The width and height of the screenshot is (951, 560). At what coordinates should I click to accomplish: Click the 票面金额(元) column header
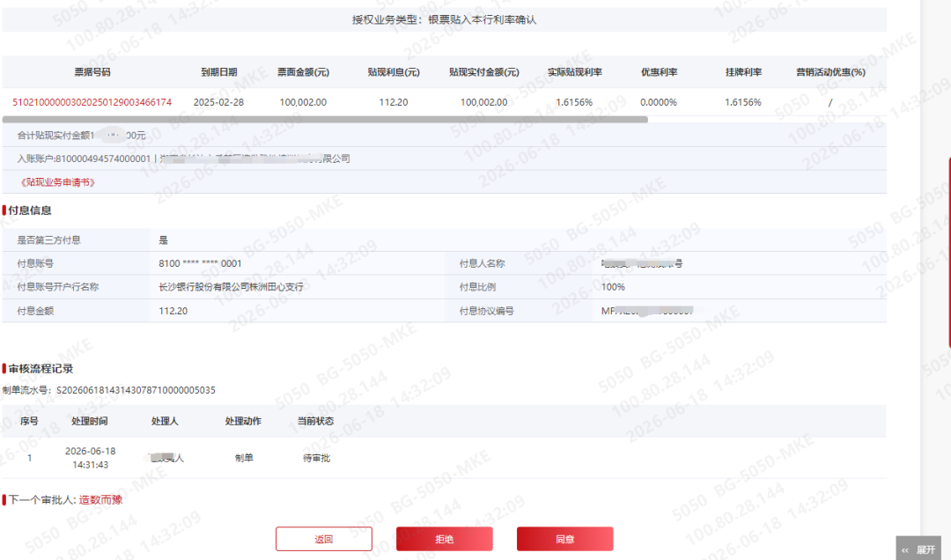point(303,72)
